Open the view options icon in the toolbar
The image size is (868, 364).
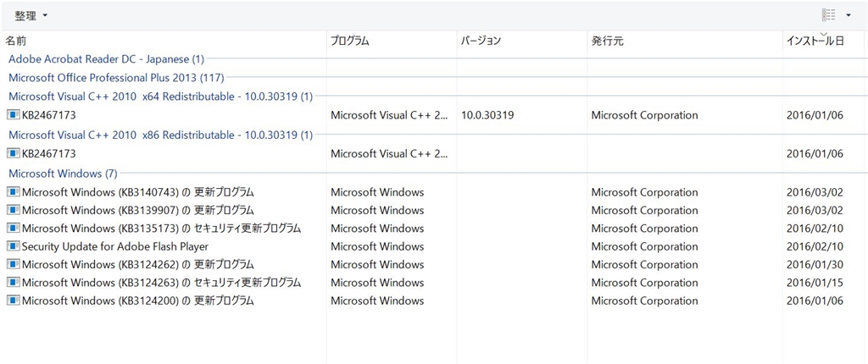tap(828, 15)
